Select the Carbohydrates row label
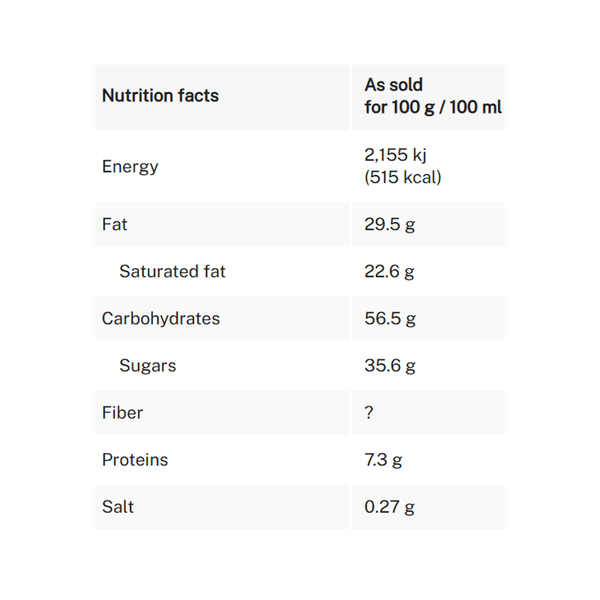The height and width of the screenshot is (600, 600). [161, 318]
